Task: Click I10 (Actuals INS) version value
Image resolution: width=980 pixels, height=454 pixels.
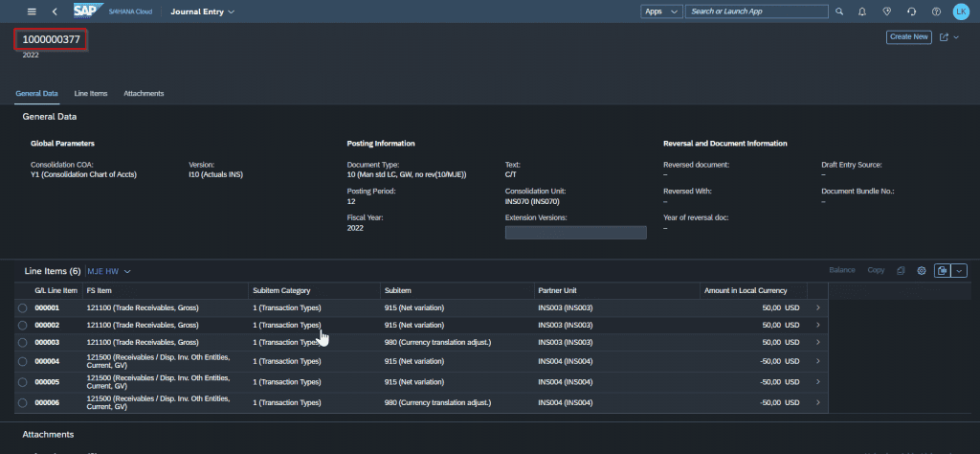Action: point(215,175)
